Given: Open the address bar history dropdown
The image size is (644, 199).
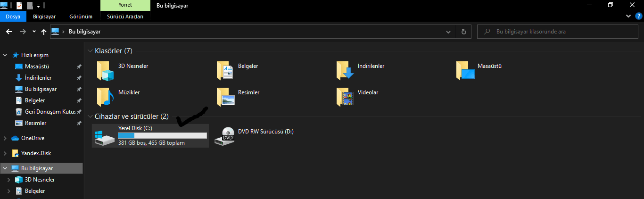Looking at the screenshot, I should [x=448, y=32].
